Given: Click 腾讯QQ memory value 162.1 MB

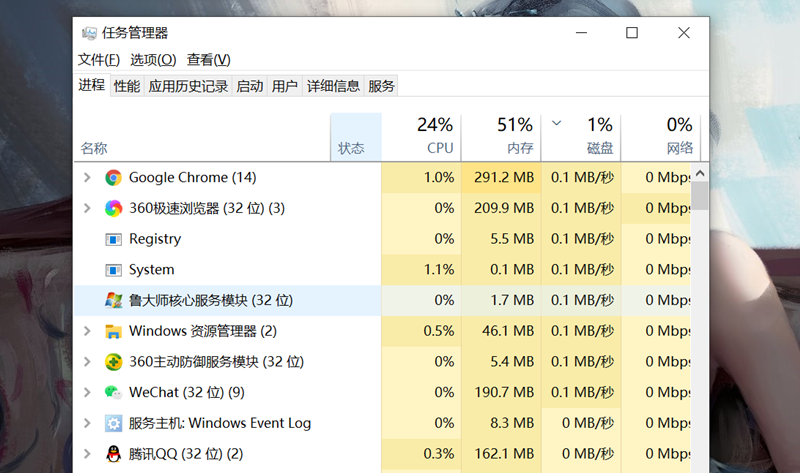Looking at the screenshot, I should click(504, 454).
